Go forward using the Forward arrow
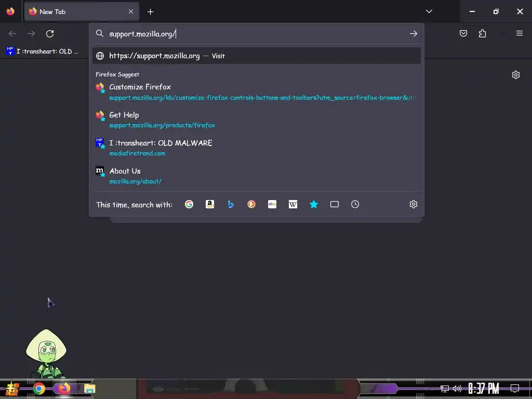Screen dimensions: 532x399 click(31, 34)
